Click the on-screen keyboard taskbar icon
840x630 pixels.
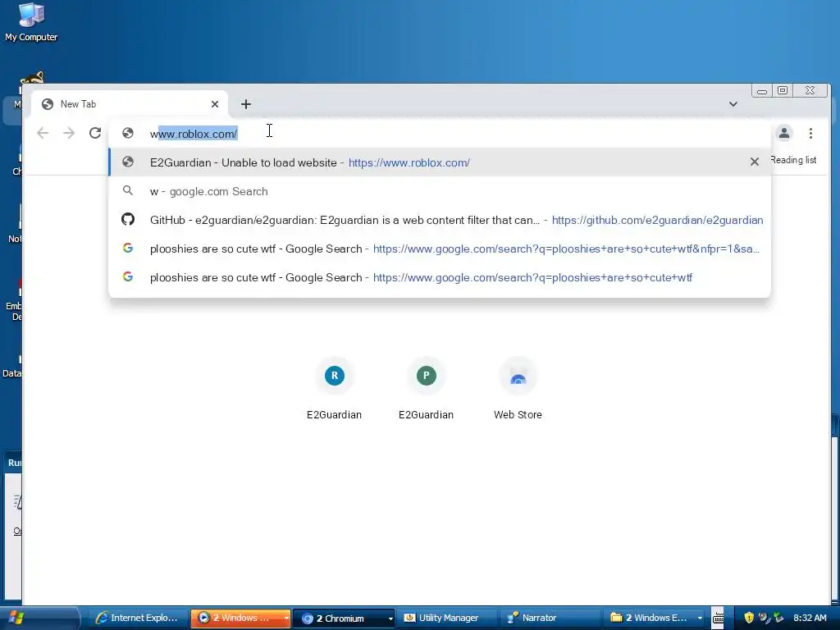[x=718, y=618]
